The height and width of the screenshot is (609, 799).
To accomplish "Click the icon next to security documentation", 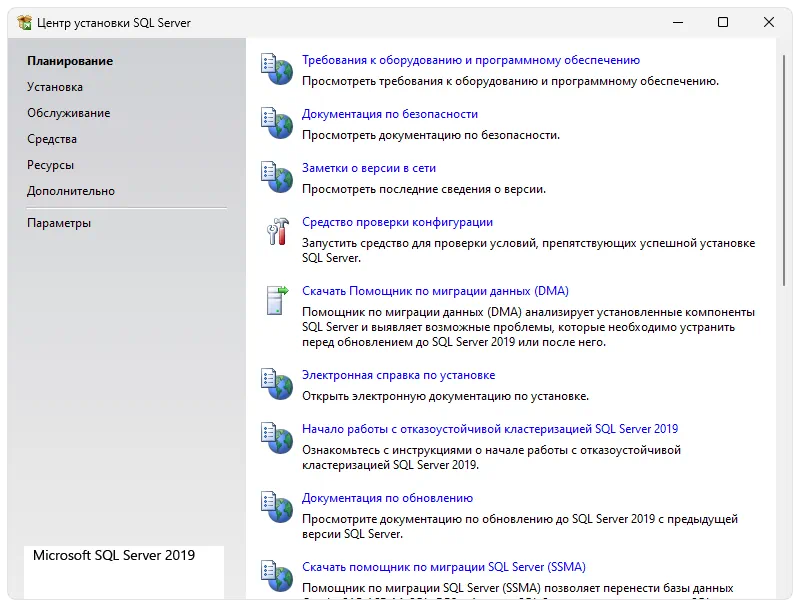I will (x=277, y=123).
